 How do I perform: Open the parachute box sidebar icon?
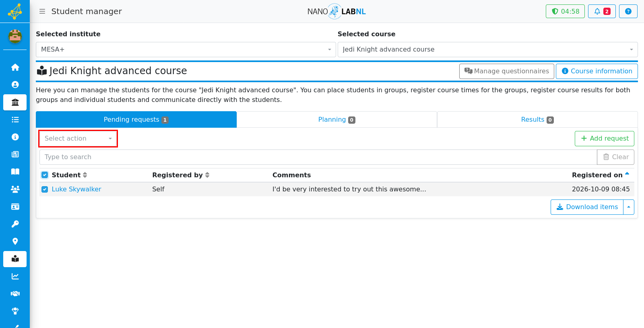(x=15, y=311)
